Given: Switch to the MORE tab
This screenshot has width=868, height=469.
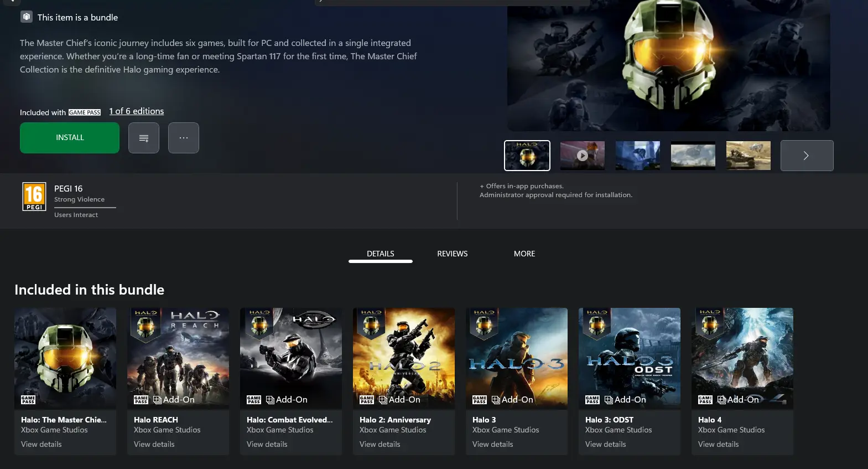Looking at the screenshot, I should (524, 254).
